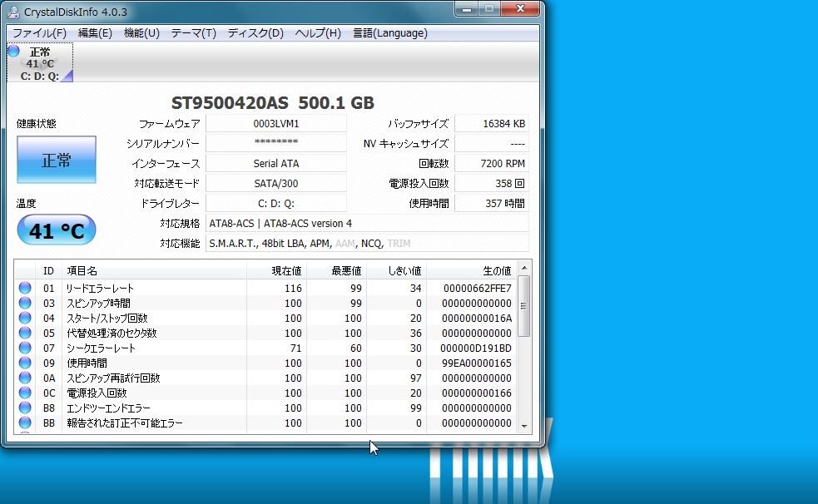The width and height of the screenshot is (818, 504).
Task: Click row name 代替処理済のセクタ数
Action: 112,333
